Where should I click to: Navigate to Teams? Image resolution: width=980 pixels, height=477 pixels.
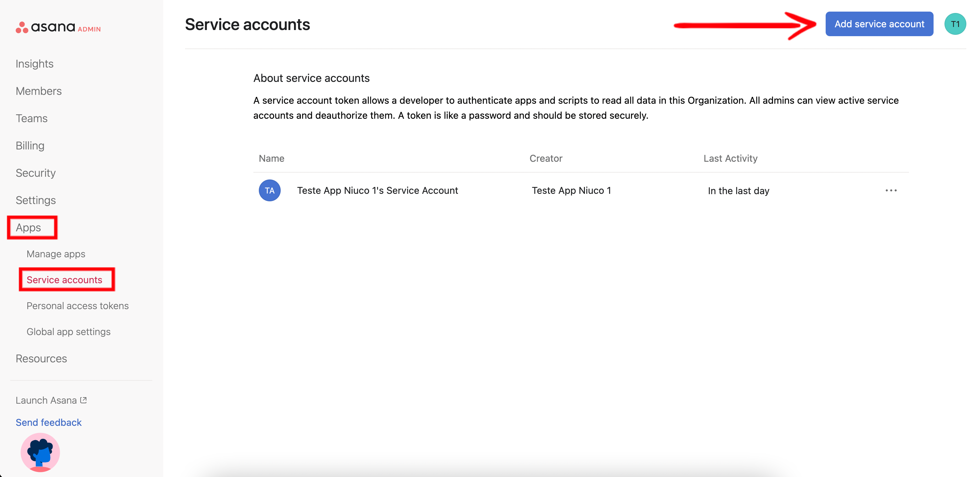click(x=31, y=119)
